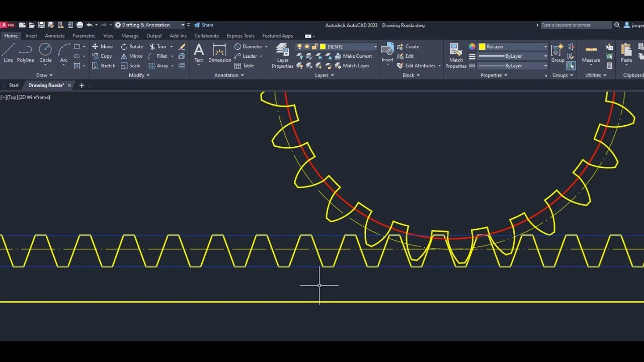Open the ByLayer color dropdown
This screenshot has width=644, height=362.
pos(545,46)
